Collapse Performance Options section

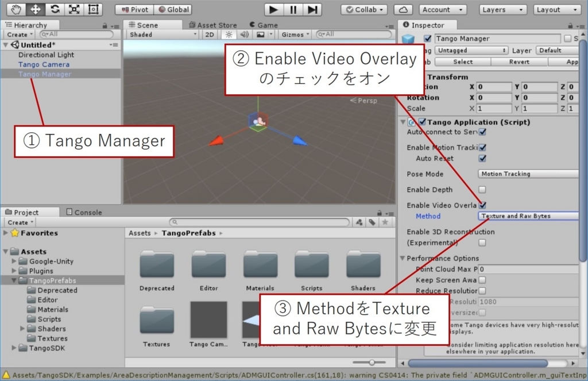(403, 258)
